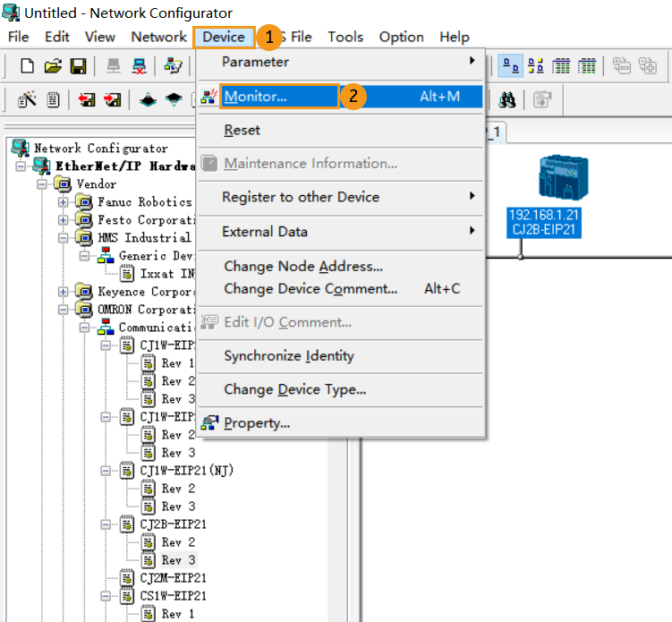672x622 pixels.
Task: Click the Open folder toolbar icon
Action: pos(53,66)
